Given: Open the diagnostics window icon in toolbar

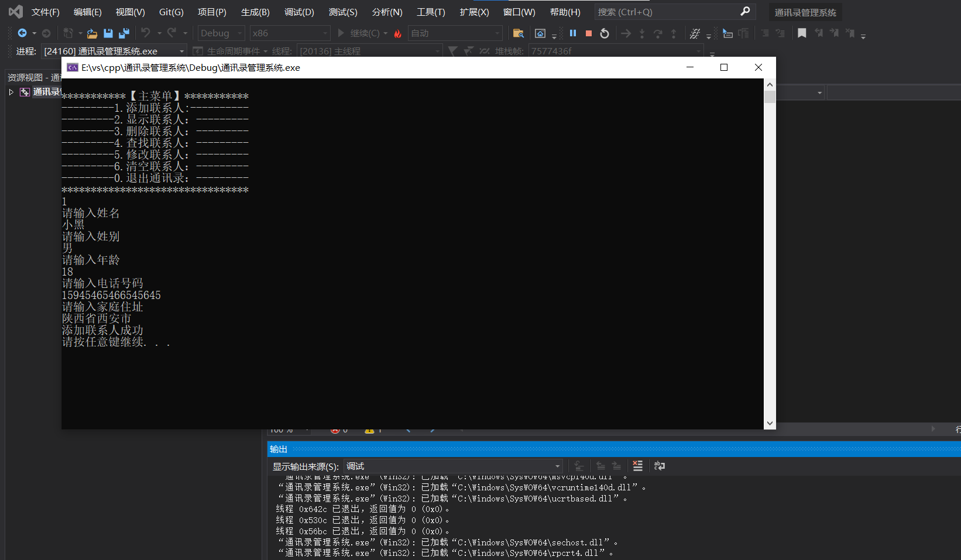Looking at the screenshot, I should 540,33.
